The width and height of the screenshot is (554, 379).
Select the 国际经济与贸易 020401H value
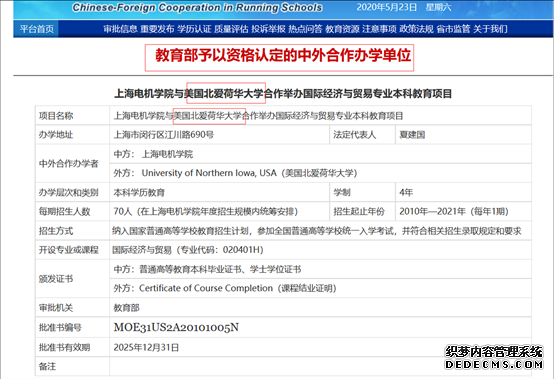click(188, 250)
